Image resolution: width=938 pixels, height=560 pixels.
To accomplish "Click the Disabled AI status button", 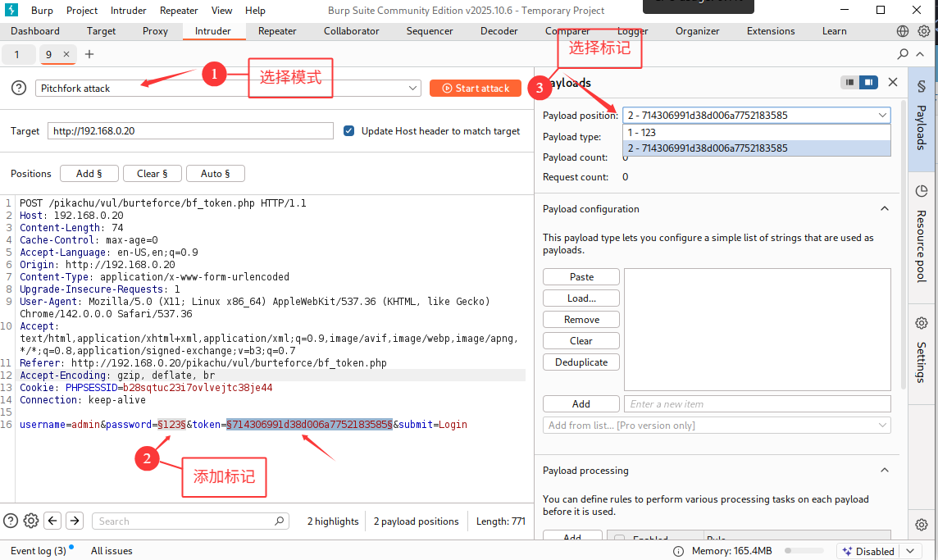I will point(868,551).
